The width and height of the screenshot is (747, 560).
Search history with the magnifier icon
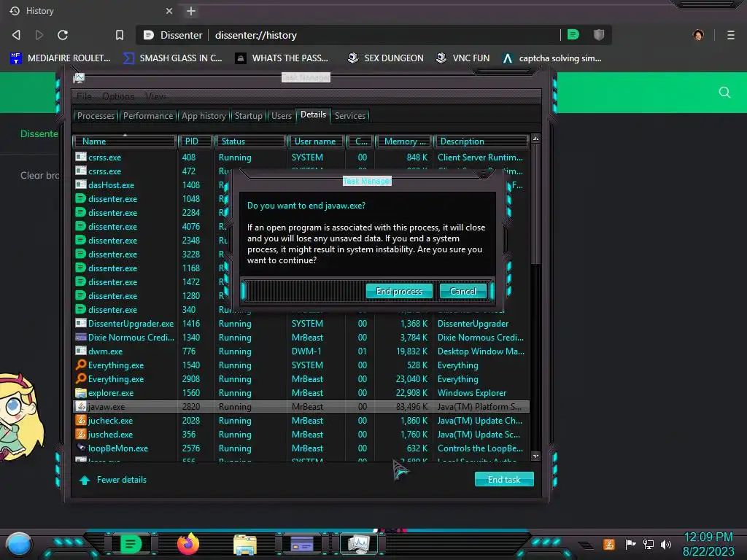[724, 93]
